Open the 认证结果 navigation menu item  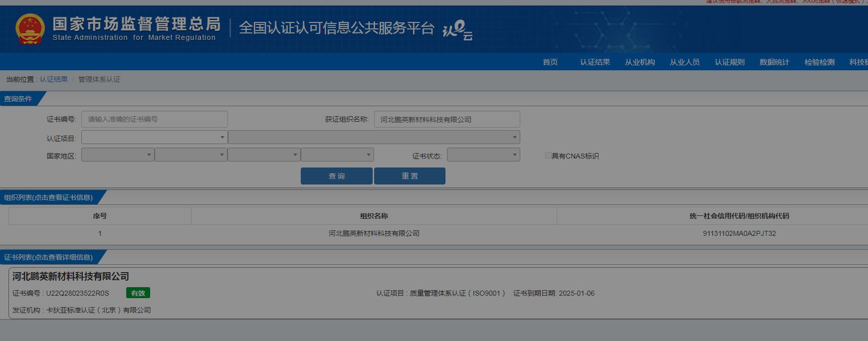(595, 62)
